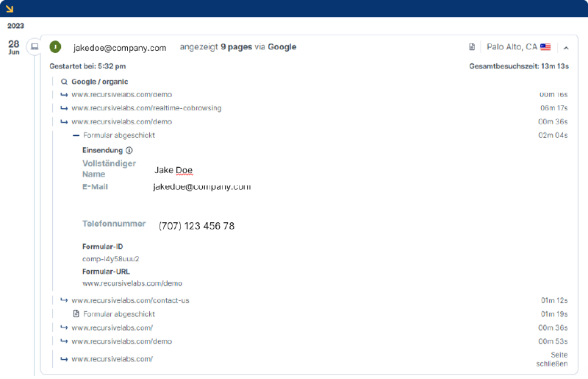
Task: Click the 01m 12s duration value
Action: (554, 300)
